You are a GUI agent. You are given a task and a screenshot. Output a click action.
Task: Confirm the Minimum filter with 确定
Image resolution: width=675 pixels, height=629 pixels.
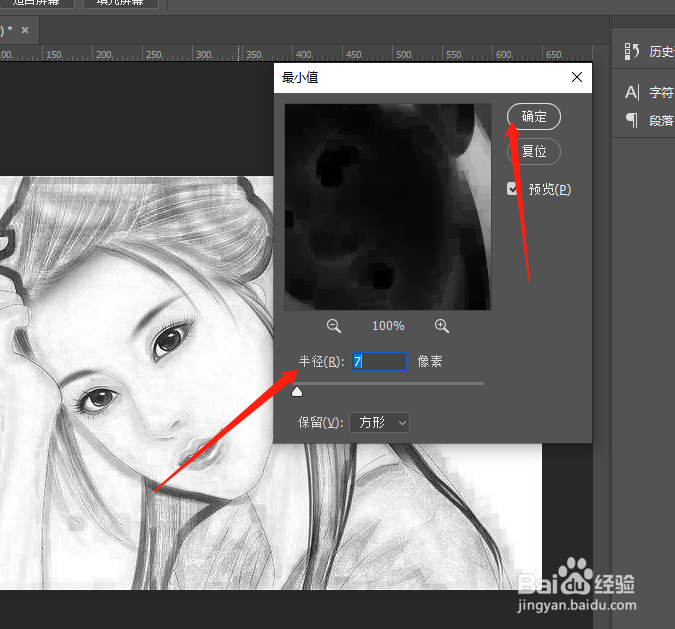coord(533,117)
